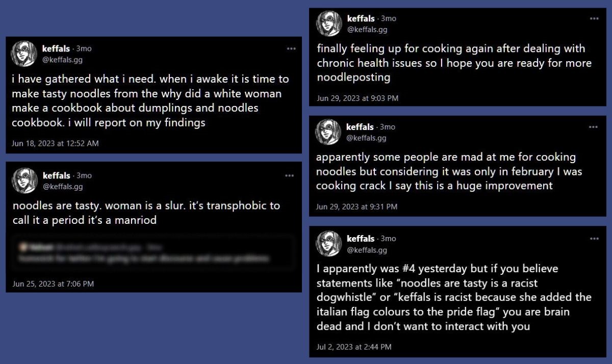Click avatar on the 'cooking crack' post

[328, 132]
